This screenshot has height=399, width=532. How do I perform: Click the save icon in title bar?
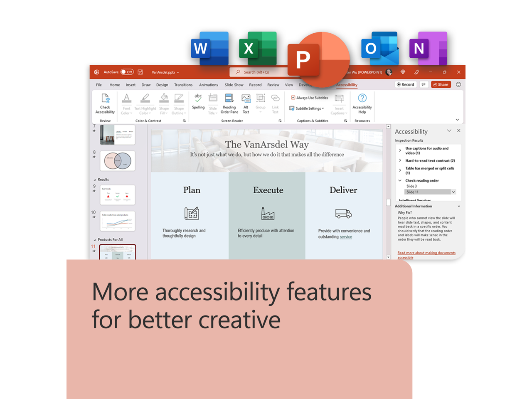click(140, 72)
